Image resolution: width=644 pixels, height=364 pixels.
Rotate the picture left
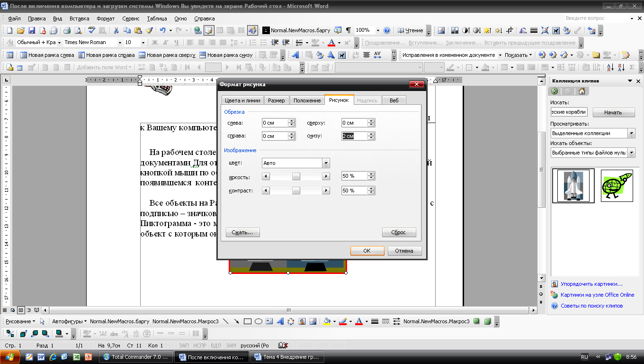(x=523, y=30)
